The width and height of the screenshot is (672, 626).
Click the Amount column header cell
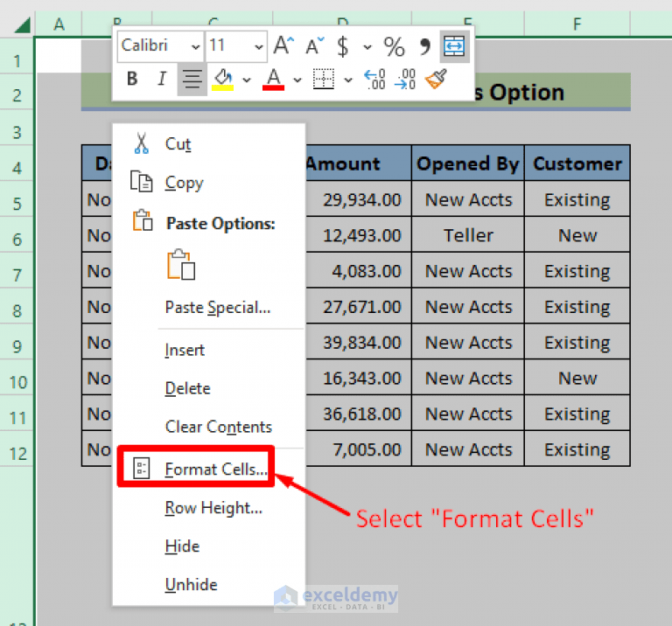[x=358, y=163]
